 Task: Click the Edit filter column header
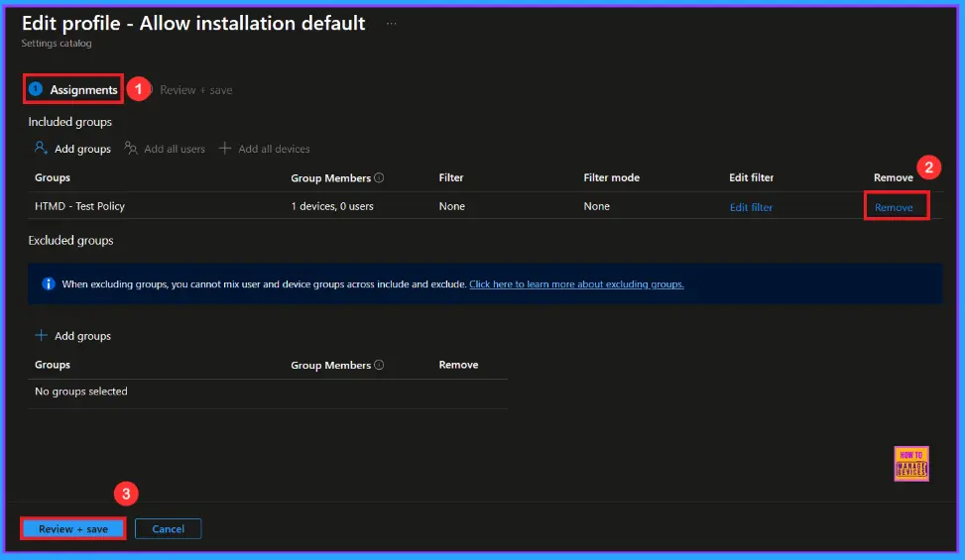[751, 177]
